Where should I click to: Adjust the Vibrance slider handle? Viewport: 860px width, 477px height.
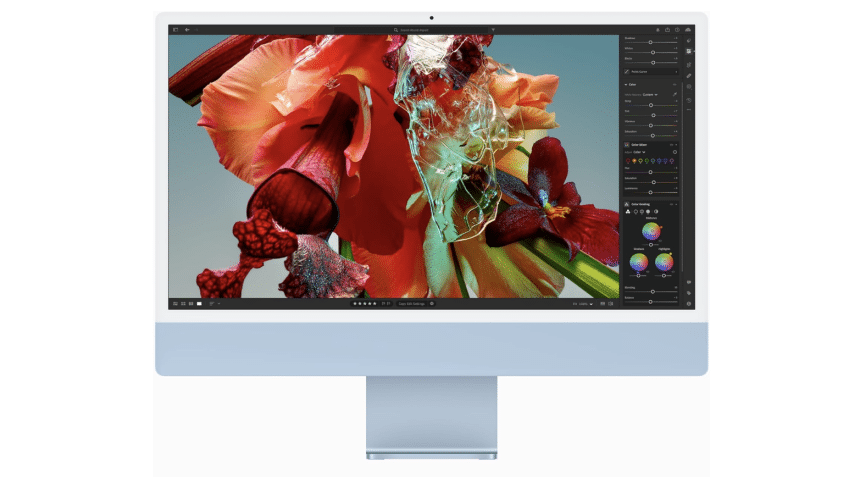click(651, 126)
